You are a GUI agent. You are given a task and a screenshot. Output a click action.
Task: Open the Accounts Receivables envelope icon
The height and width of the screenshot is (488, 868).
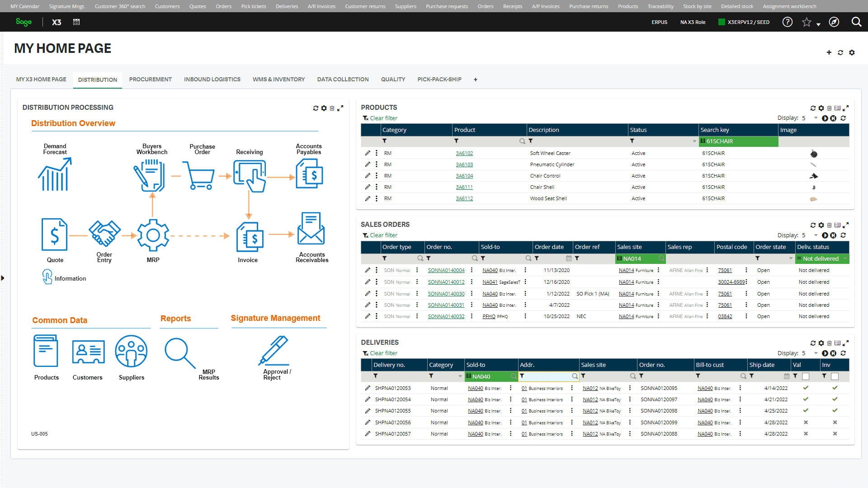click(311, 229)
